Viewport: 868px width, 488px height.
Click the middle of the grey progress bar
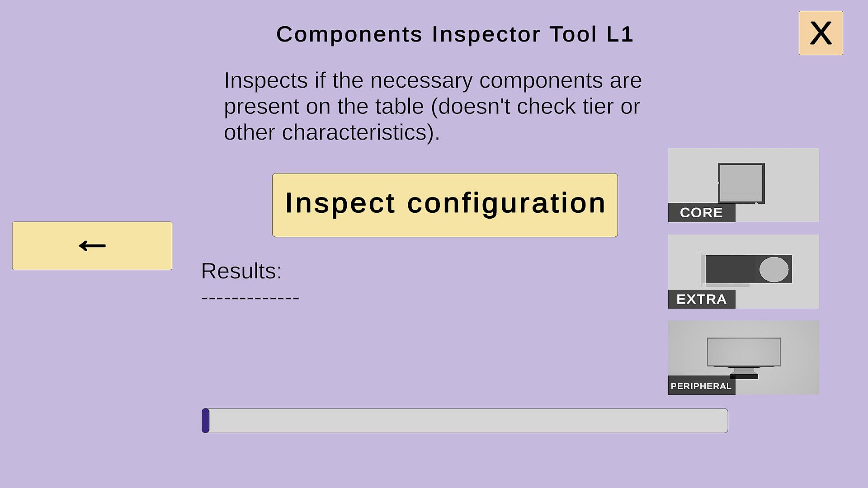coord(465,421)
